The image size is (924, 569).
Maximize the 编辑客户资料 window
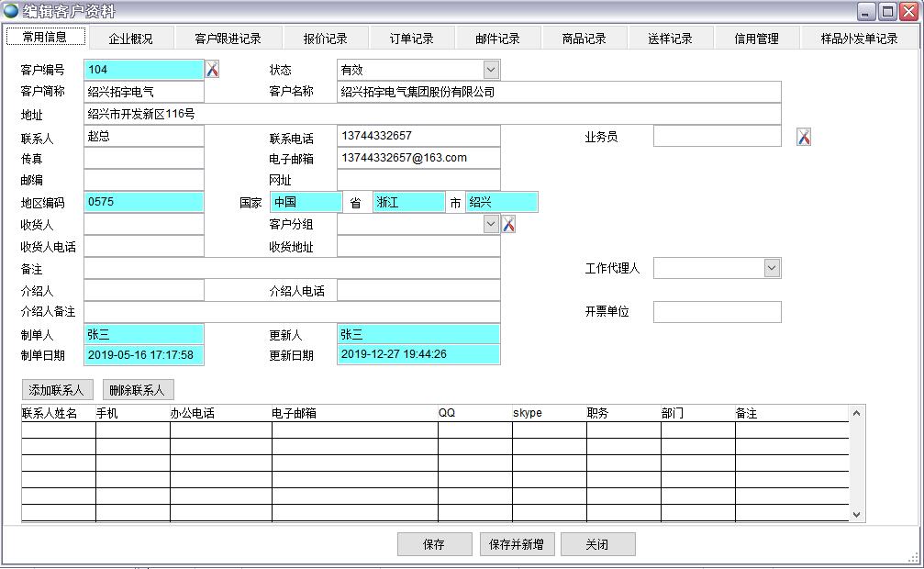tap(887, 11)
